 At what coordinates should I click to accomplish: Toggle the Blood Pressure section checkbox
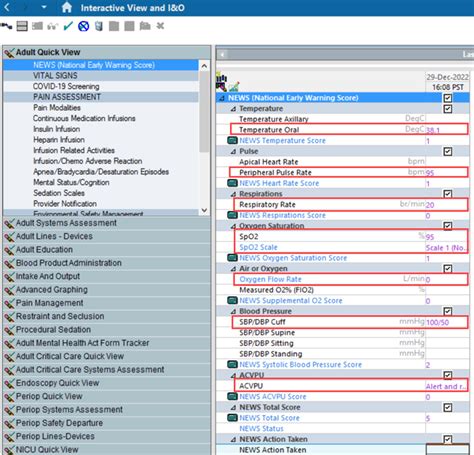pos(448,311)
